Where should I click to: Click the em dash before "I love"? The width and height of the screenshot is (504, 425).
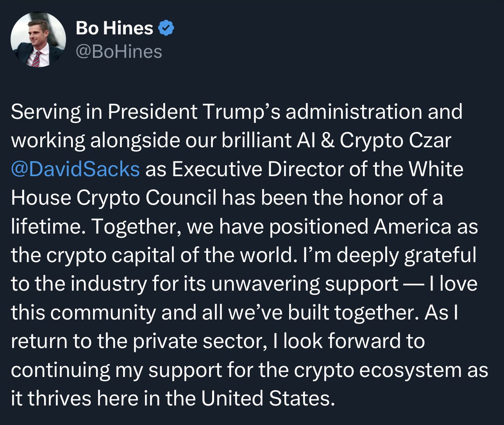(413, 284)
